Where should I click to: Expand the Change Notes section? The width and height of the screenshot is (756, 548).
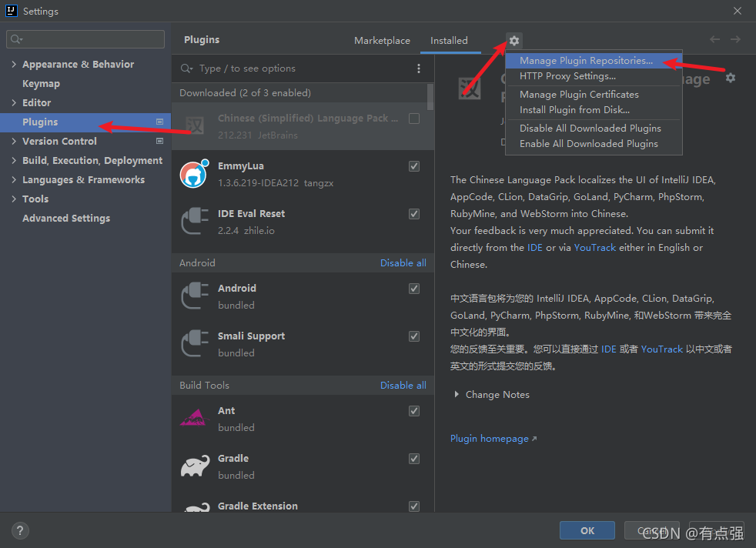(x=456, y=395)
